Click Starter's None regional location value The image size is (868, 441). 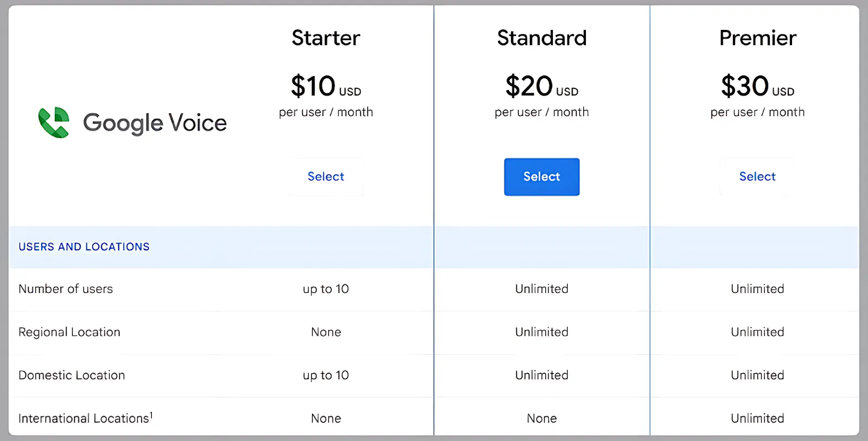coord(326,332)
